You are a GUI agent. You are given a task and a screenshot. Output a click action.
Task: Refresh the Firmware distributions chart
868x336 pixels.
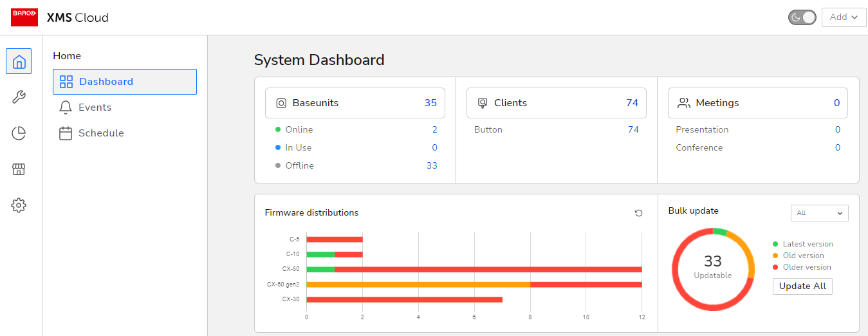point(638,213)
